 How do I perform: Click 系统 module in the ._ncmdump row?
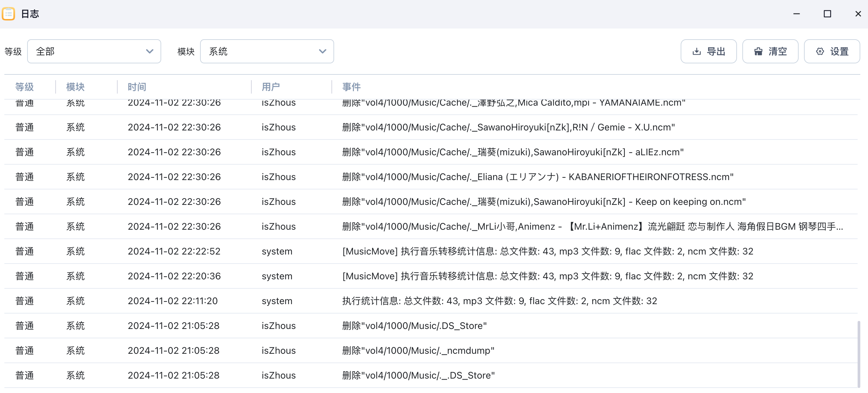pos(75,350)
